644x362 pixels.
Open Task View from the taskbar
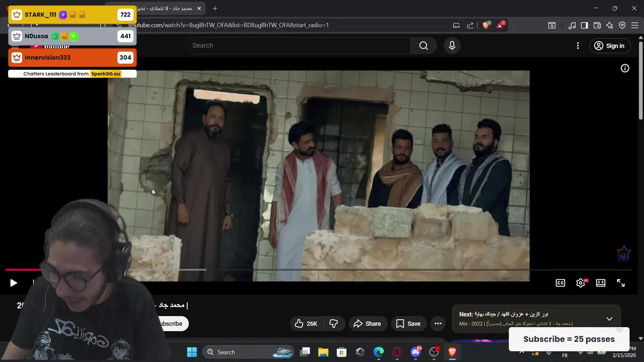[x=305, y=352]
